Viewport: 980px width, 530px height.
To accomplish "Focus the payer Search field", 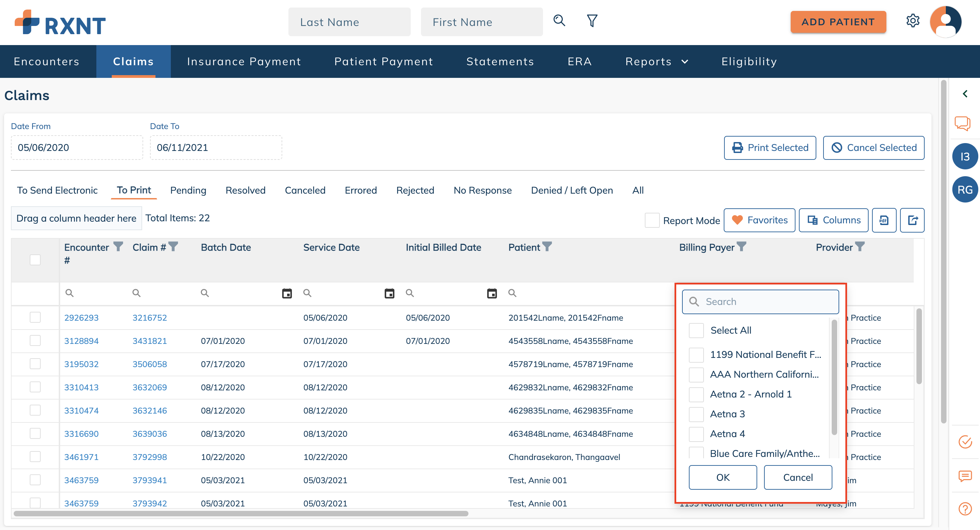I will click(760, 302).
